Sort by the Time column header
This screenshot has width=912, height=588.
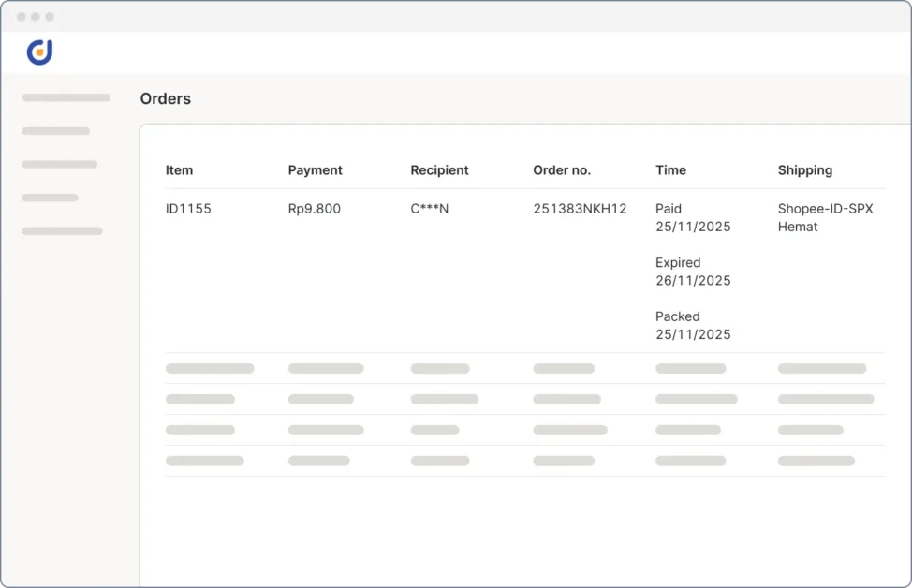coord(670,170)
